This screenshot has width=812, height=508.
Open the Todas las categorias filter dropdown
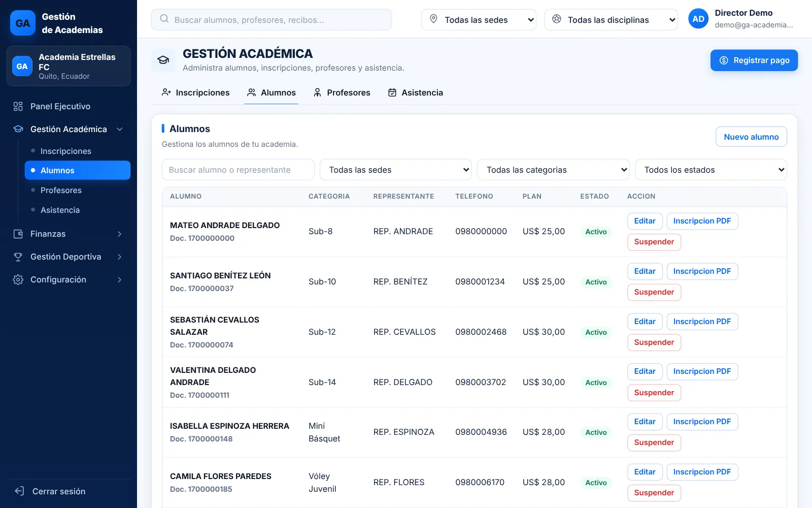[x=553, y=170]
